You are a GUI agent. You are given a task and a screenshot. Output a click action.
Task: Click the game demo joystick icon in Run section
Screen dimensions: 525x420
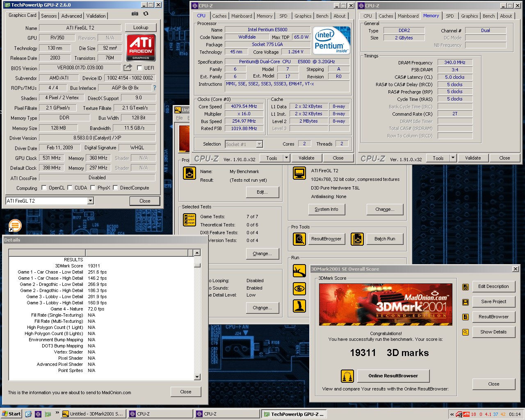(x=299, y=306)
